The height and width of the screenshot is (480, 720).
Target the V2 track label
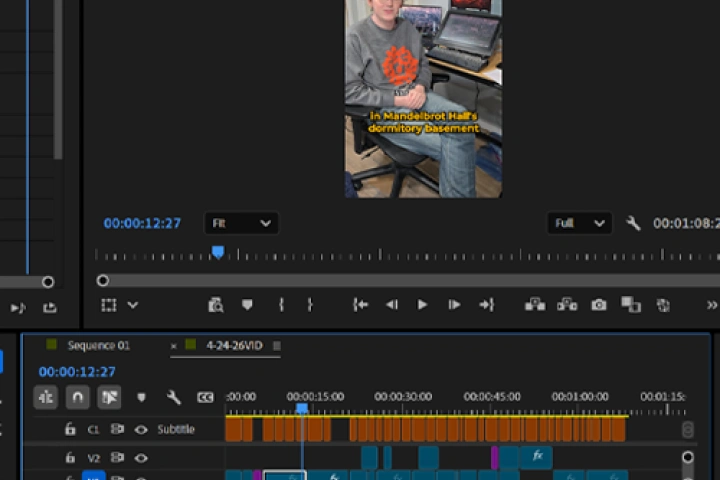93,458
